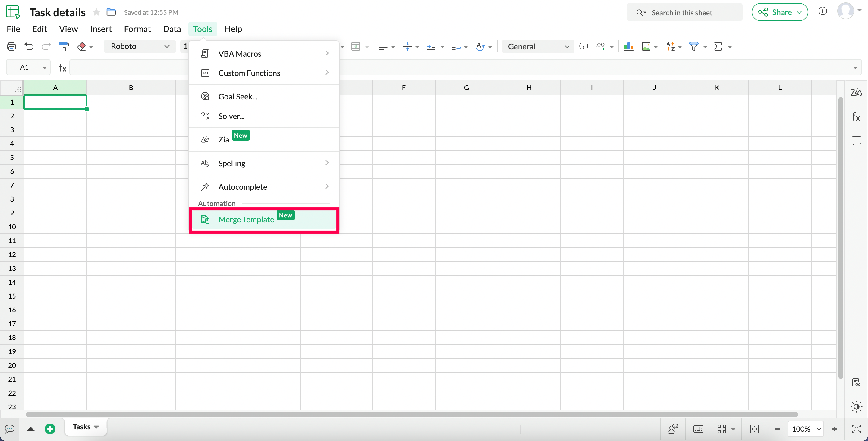The width and height of the screenshot is (868, 441).
Task: Expand the 100% zoom dropdown
Action: point(819,429)
